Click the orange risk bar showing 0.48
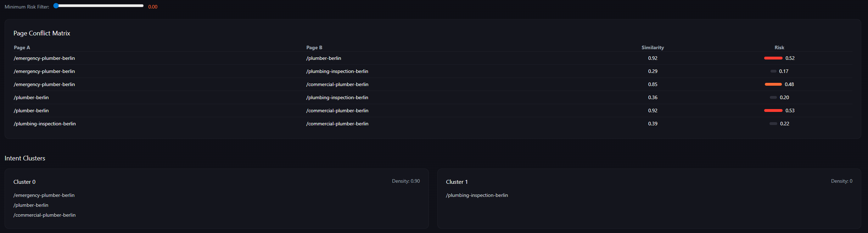This screenshot has width=868, height=233. [x=773, y=84]
